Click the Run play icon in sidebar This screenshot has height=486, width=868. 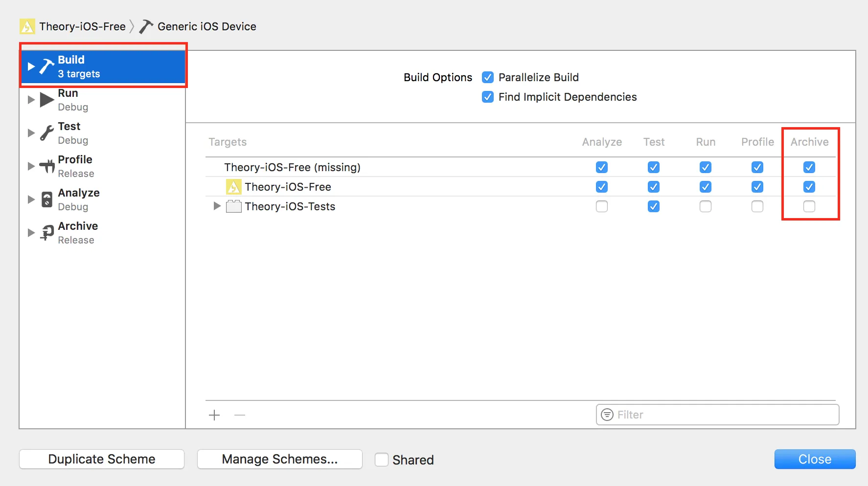[47, 100]
